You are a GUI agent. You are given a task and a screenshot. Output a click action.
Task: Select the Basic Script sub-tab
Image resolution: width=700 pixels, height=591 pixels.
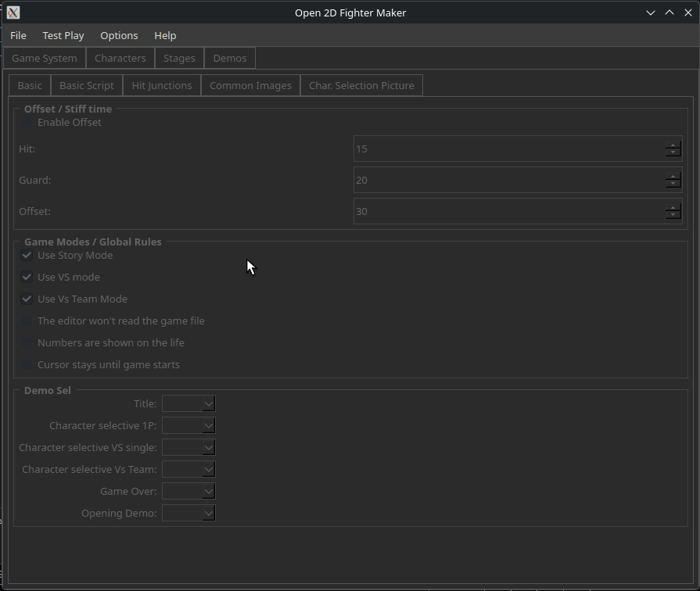tap(87, 85)
